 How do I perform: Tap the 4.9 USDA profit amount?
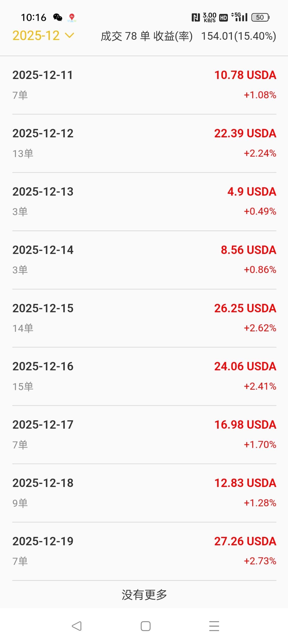252,192
